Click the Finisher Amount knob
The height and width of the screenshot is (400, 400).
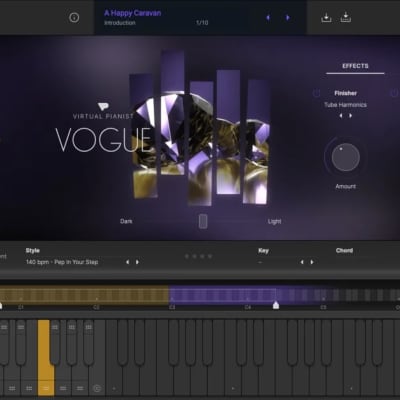(x=346, y=157)
